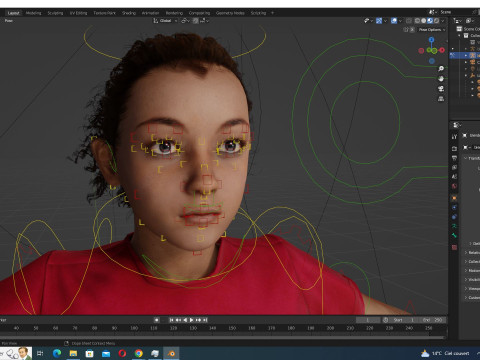Screen dimensions: 480x360
Task: Switch to the Scripting workspace tab
Action: (x=258, y=13)
